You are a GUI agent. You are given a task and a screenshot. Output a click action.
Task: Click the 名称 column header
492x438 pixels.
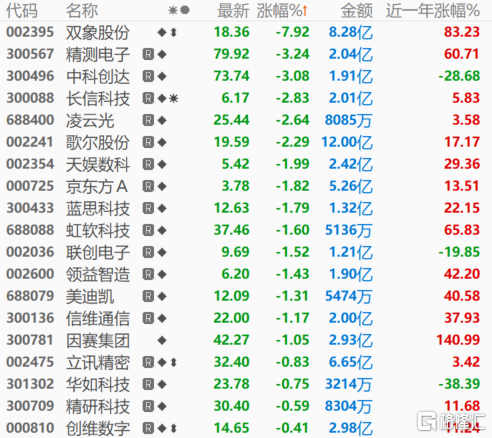click(x=82, y=11)
